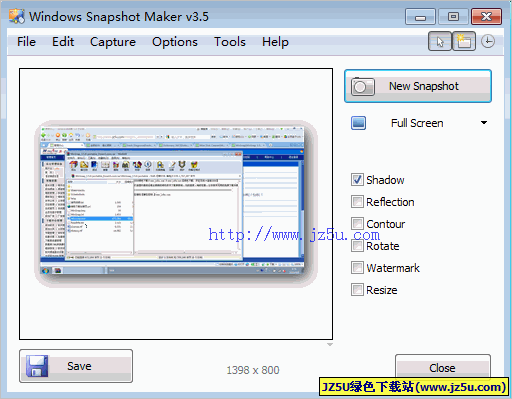The image size is (512, 399).
Task: Open the Help menu
Action: click(275, 42)
